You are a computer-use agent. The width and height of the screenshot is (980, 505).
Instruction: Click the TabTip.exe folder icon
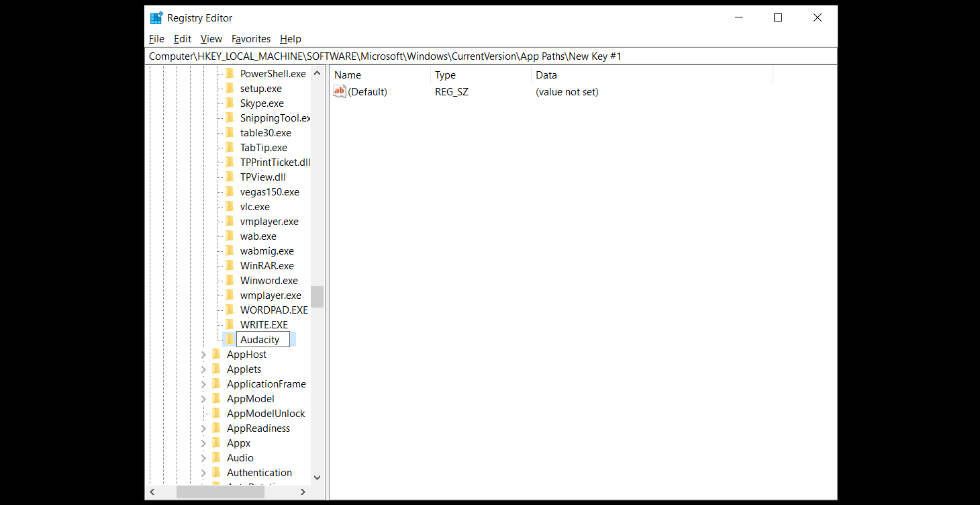[230, 148]
